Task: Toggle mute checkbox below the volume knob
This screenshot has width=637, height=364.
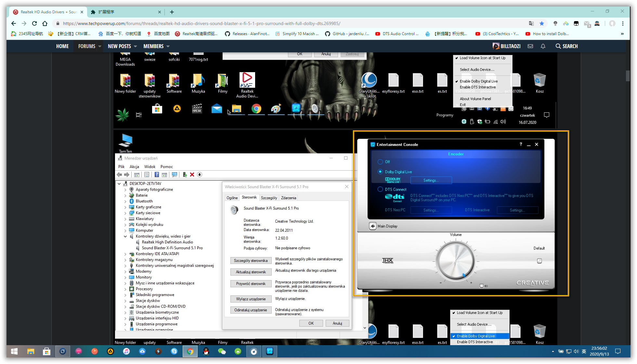Action: pyautogui.click(x=481, y=286)
